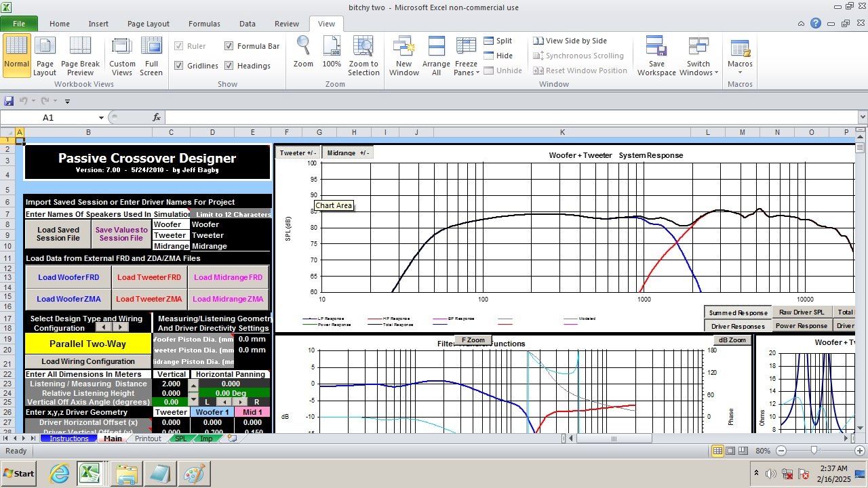
Task: Open the Insert ribbon tab
Action: pyautogui.click(x=98, y=24)
